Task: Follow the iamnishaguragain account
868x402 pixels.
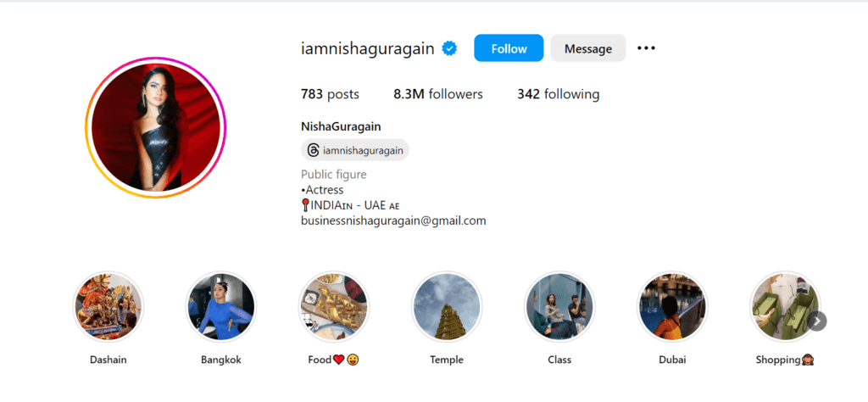Action: tap(509, 48)
